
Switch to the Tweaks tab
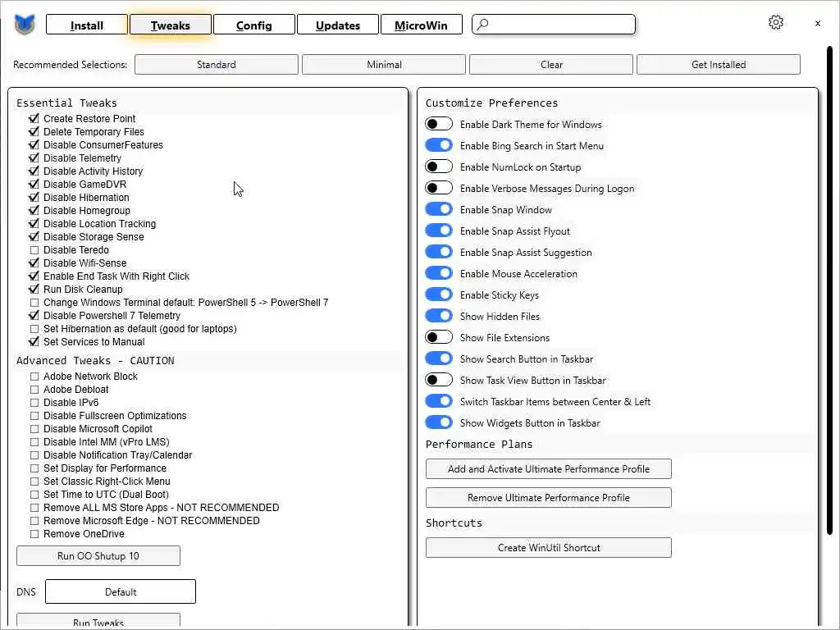click(x=171, y=25)
